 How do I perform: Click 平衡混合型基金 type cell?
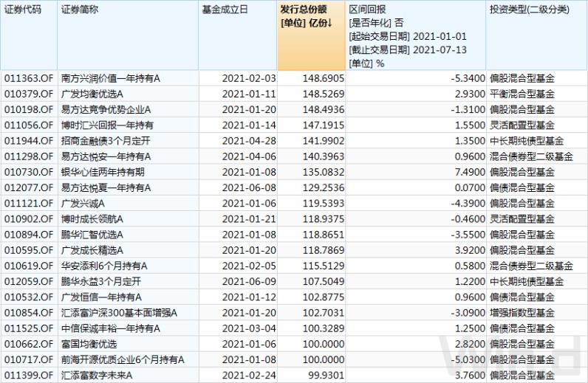point(522,94)
